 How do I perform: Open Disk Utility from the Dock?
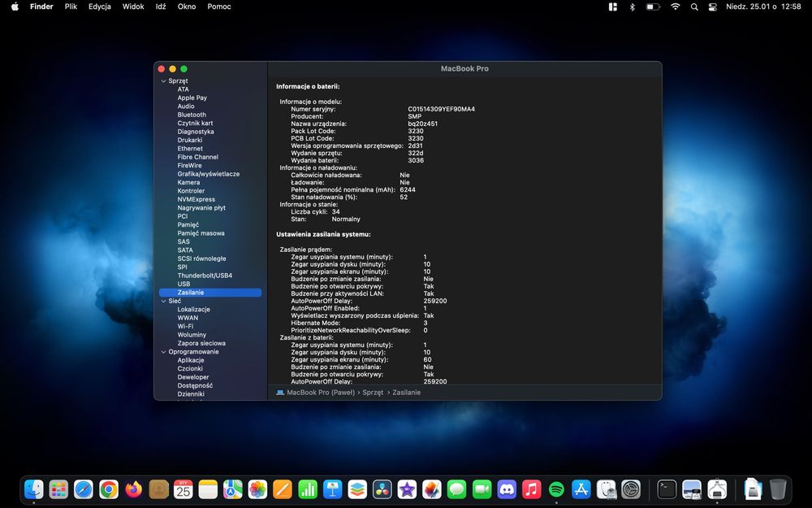pos(606,488)
